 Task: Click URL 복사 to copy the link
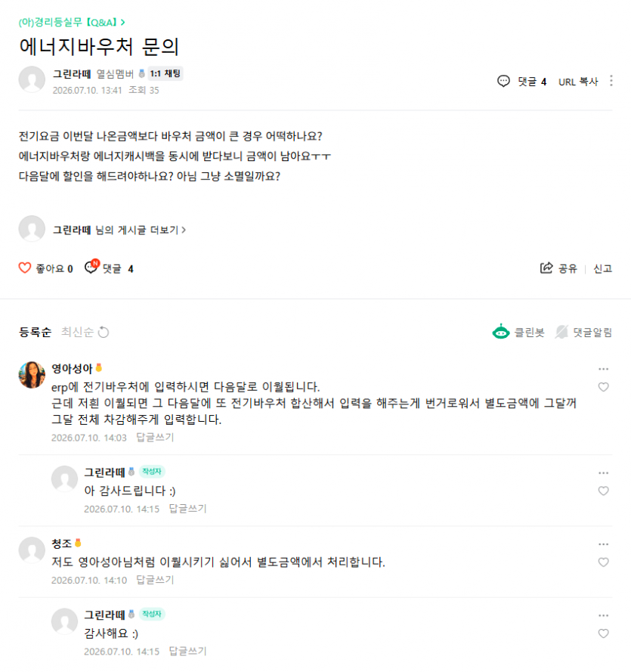(x=578, y=82)
